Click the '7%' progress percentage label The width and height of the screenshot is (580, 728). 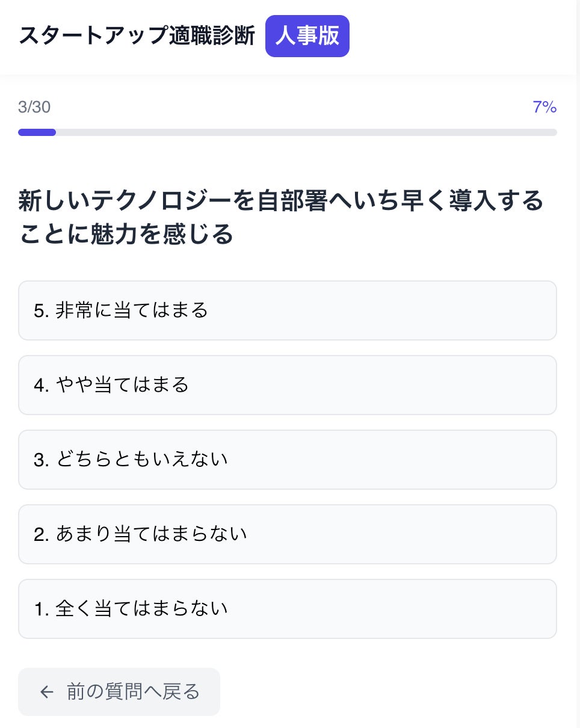[544, 108]
